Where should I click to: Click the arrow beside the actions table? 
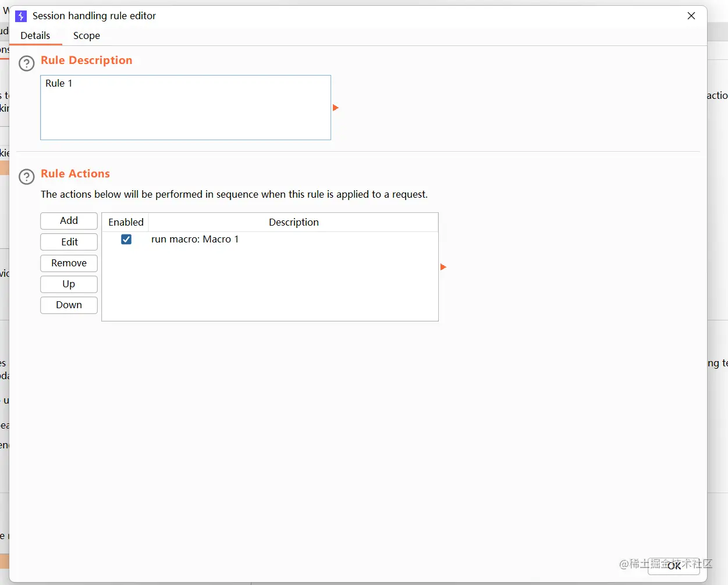click(x=443, y=267)
